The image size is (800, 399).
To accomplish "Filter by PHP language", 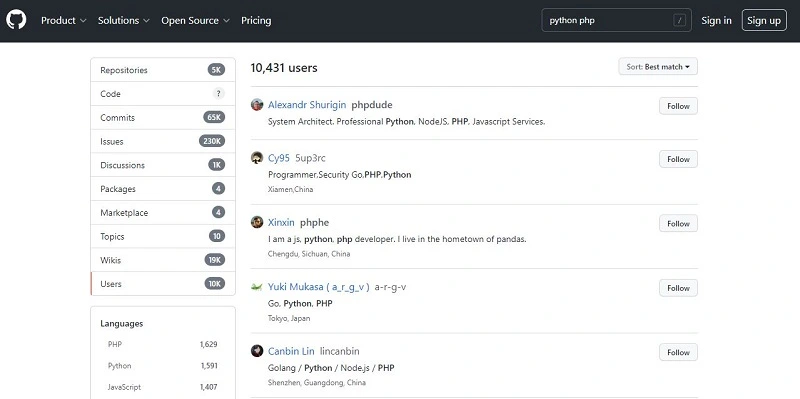I will (163, 344).
